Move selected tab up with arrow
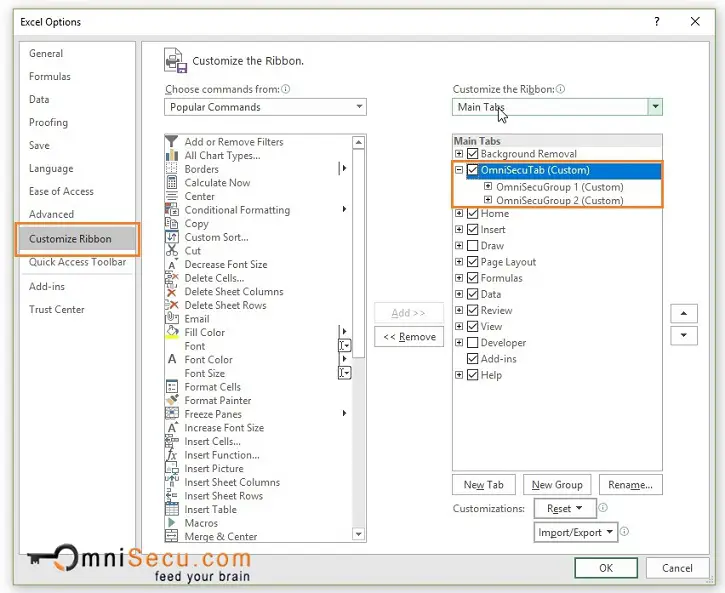The height and width of the screenshot is (593, 725). tap(683, 313)
